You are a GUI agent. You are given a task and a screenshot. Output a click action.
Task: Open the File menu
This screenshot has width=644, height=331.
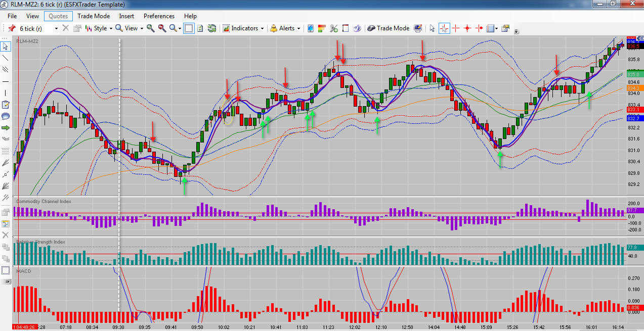(x=12, y=16)
